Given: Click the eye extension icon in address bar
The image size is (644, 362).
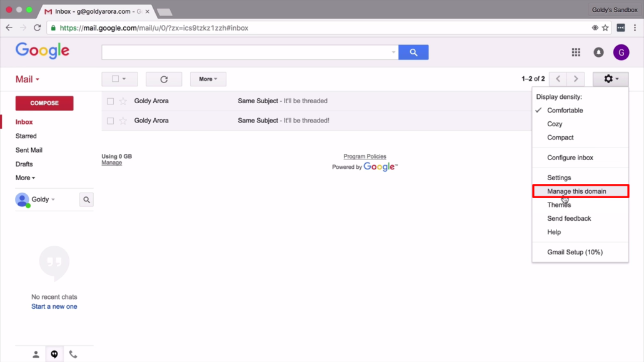Looking at the screenshot, I should [595, 28].
